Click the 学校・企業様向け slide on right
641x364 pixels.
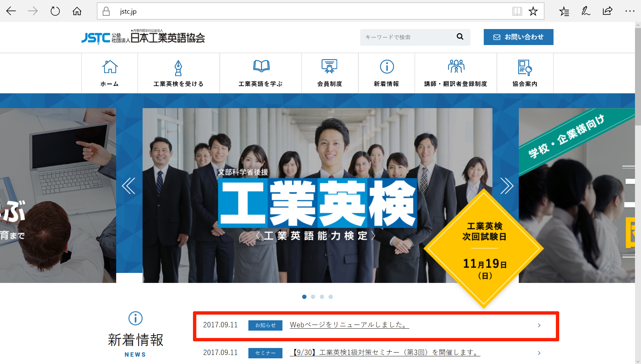[x=577, y=196]
